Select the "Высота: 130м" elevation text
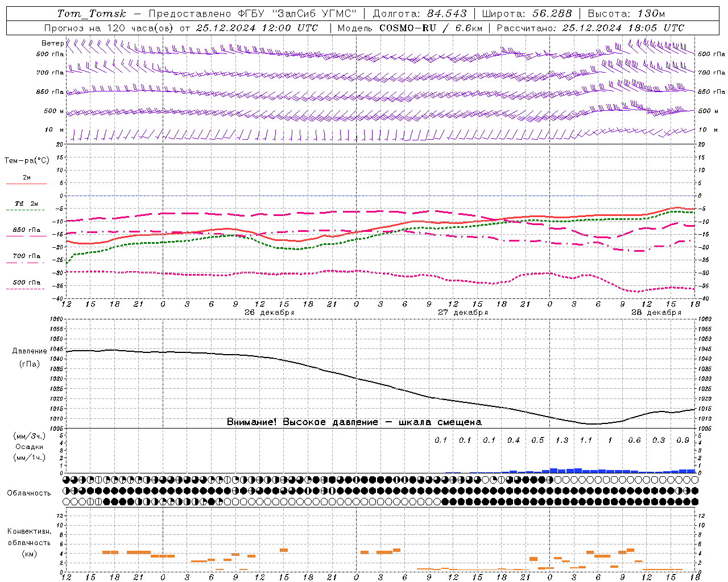Image resolution: width=728 pixels, height=582 pixels. point(626,14)
